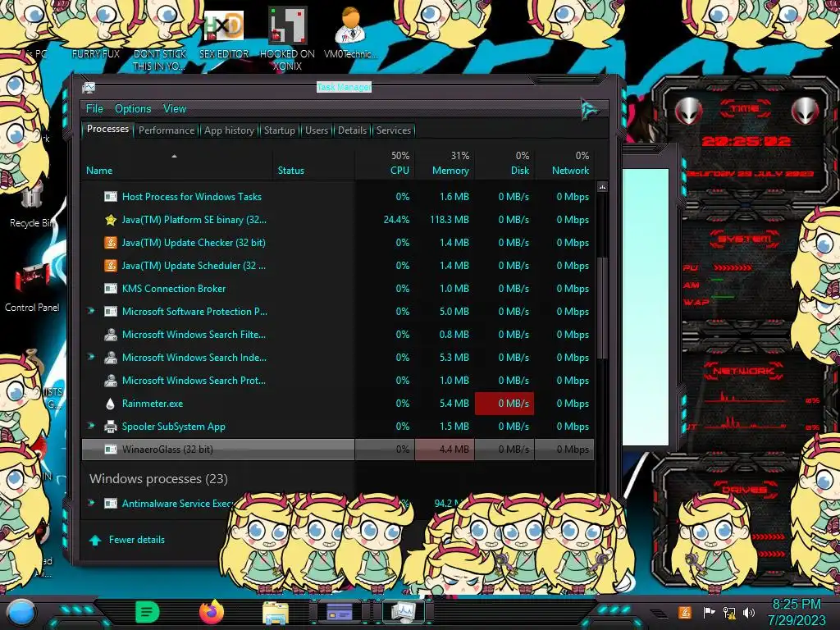Click the Microsoft Software Protection process icon

click(111, 311)
